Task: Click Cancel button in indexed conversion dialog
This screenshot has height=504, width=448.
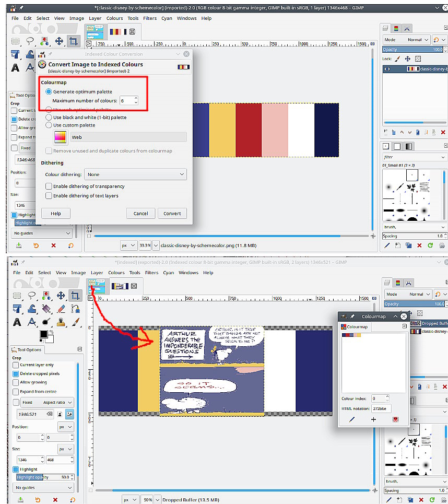Action: point(140,214)
